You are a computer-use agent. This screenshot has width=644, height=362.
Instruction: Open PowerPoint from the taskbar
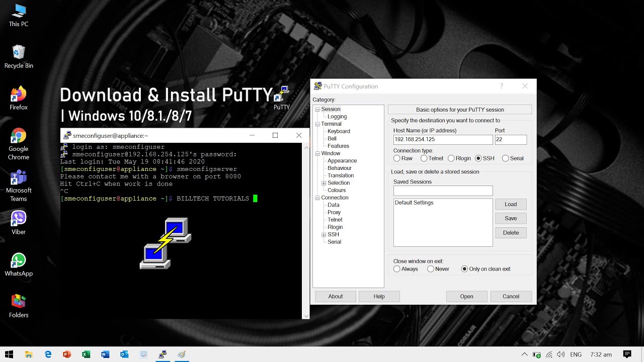(67, 354)
